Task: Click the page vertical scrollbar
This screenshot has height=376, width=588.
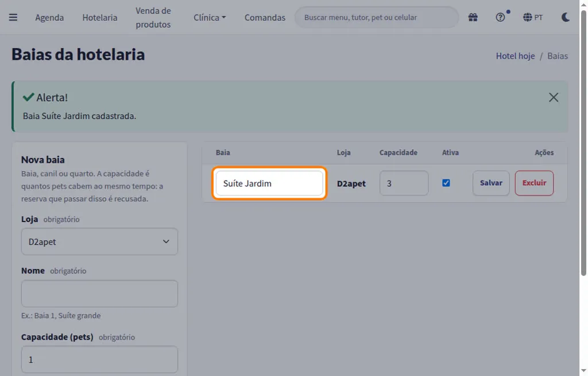Action: pyautogui.click(x=583, y=143)
